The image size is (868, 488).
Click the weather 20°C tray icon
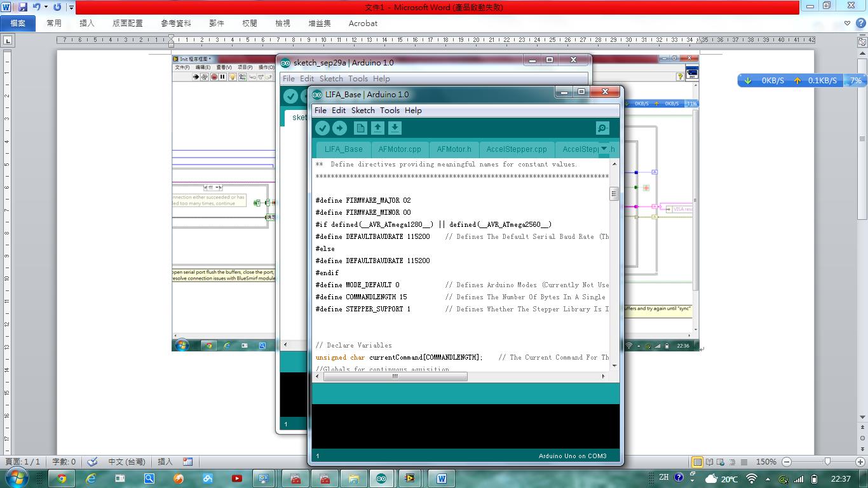pos(721,478)
